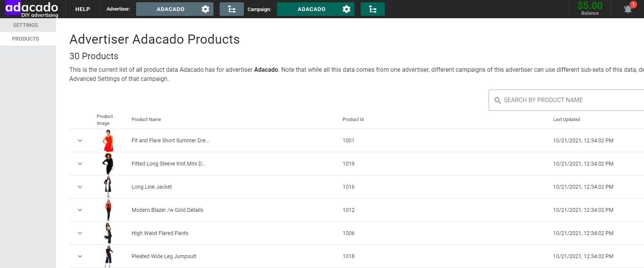This screenshot has height=268, width=644.
Task: Expand Fitted Long Sleeve Knit Mini row
Action: coord(80,164)
